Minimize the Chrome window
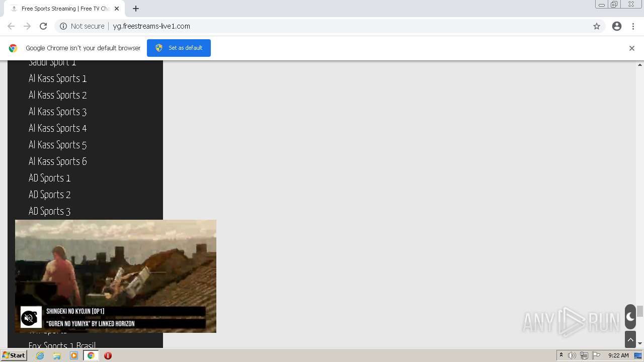 [602, 5]
